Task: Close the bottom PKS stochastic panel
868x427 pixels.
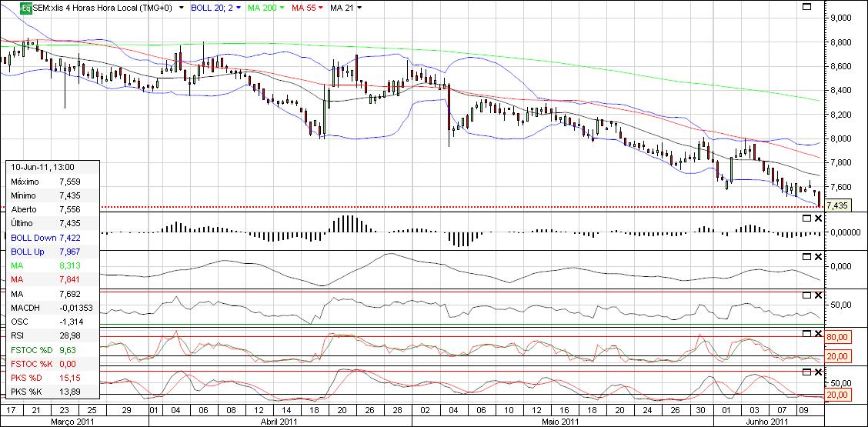Action: point(818,372)
